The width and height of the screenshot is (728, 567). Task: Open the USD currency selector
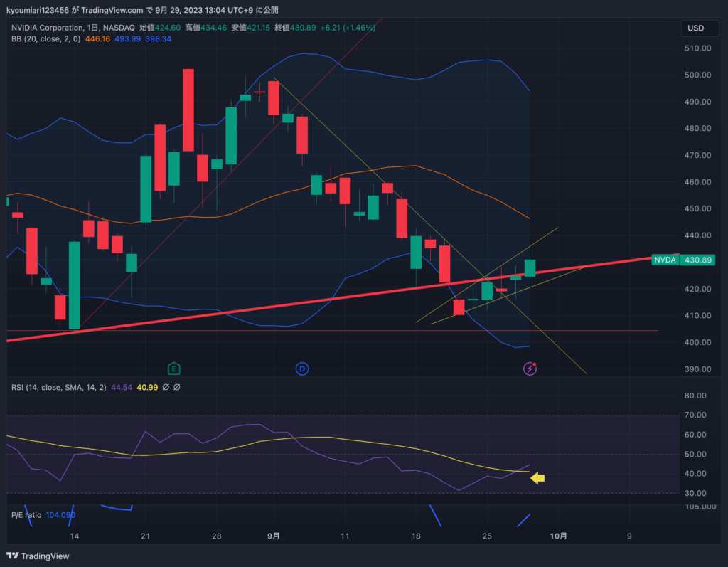[700, 28]
